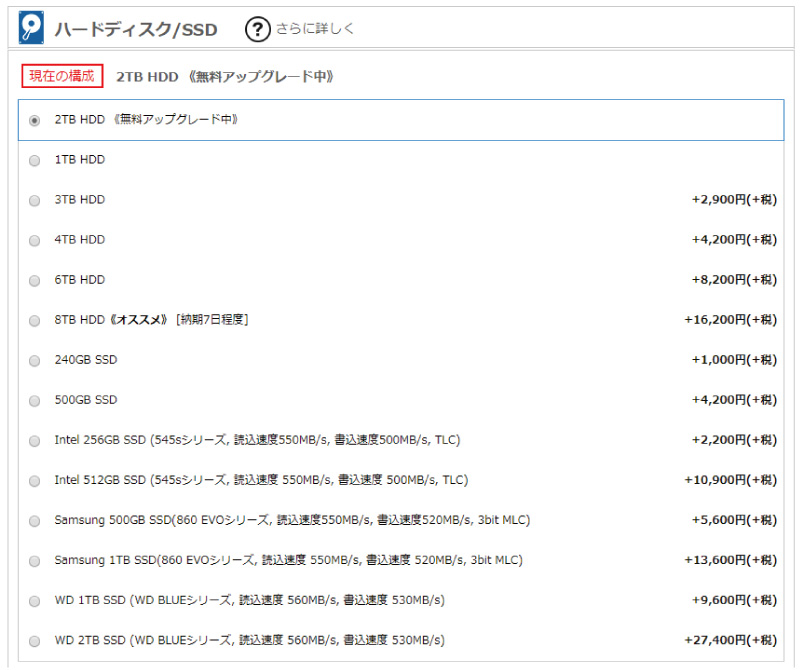The image size is (800, 670).
Task: Click the +8,200円 price for 6TB HDD
Action: [x=734, y=280]
